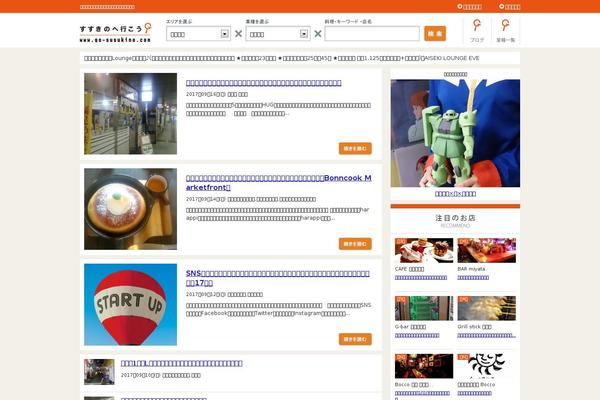The image size is (600, 400).
Task: Open the CAFE shop thumbnail with cake
Action: click(424, 251)
